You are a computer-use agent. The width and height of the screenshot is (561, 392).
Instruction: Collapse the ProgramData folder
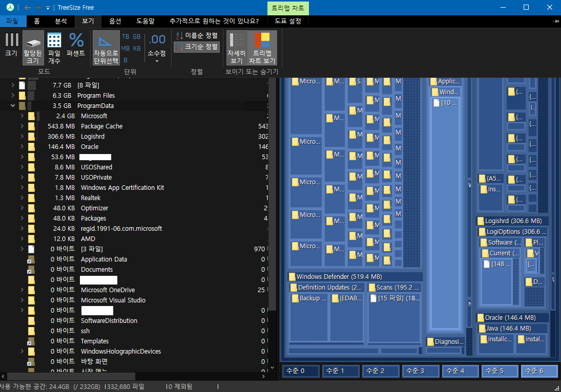point(13,105)
